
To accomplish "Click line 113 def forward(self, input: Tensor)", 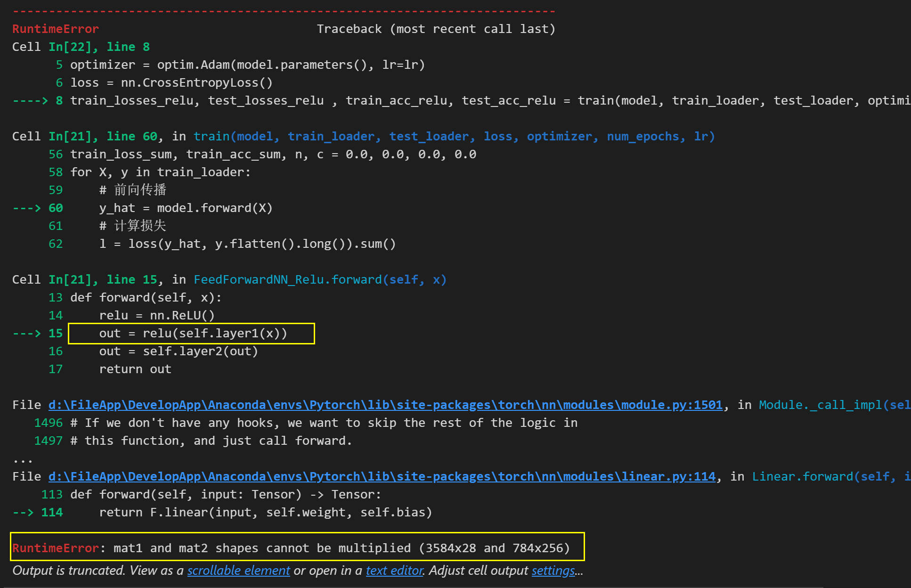I will coord(226,494).
